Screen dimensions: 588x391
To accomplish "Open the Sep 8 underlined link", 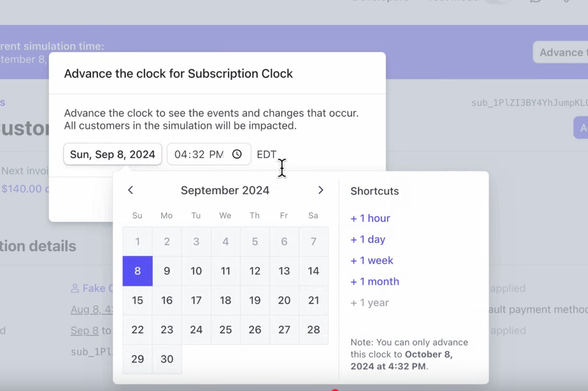I will click(84, 330).
